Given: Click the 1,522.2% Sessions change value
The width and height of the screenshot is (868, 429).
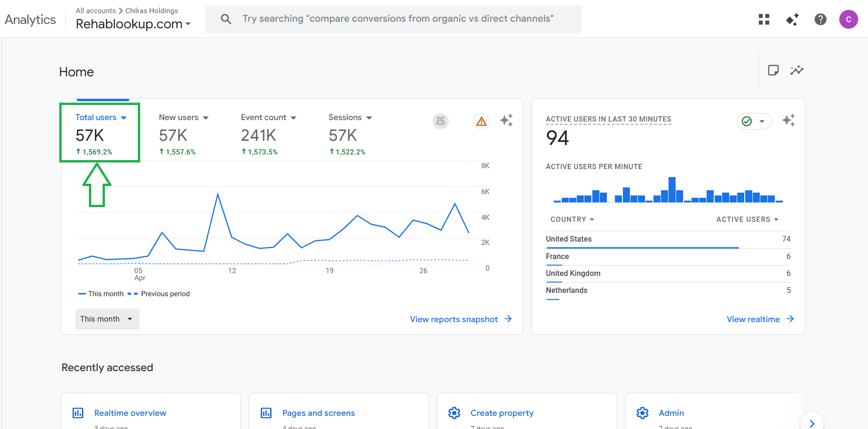Looking at the screenshot, I should (347, 152).
